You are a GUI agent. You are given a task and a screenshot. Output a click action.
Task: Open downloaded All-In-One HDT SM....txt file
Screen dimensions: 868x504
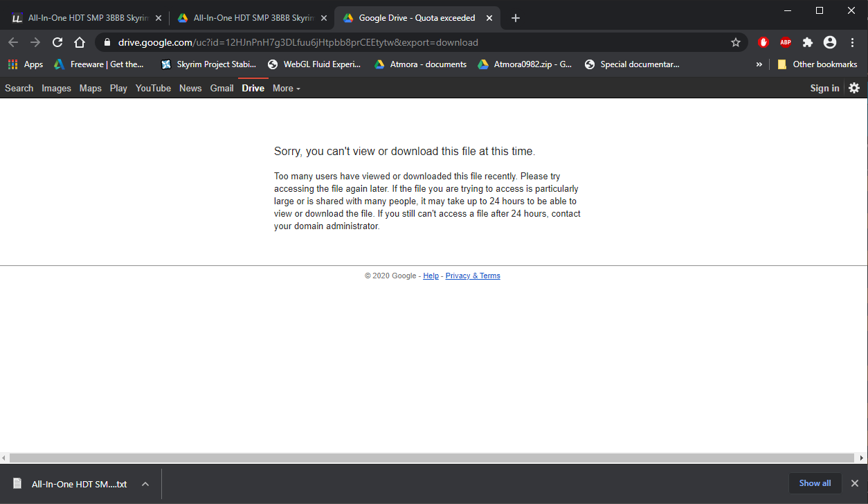tap(69, 484)
